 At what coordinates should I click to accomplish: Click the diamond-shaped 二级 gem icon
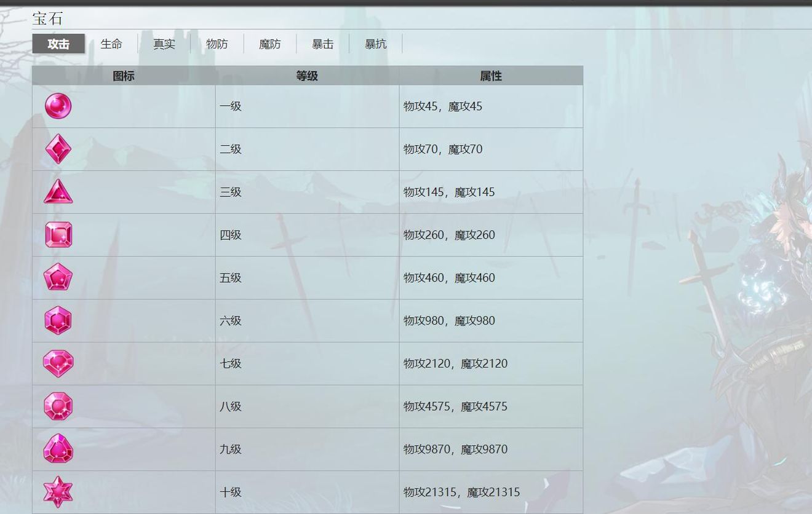point(58,149)
